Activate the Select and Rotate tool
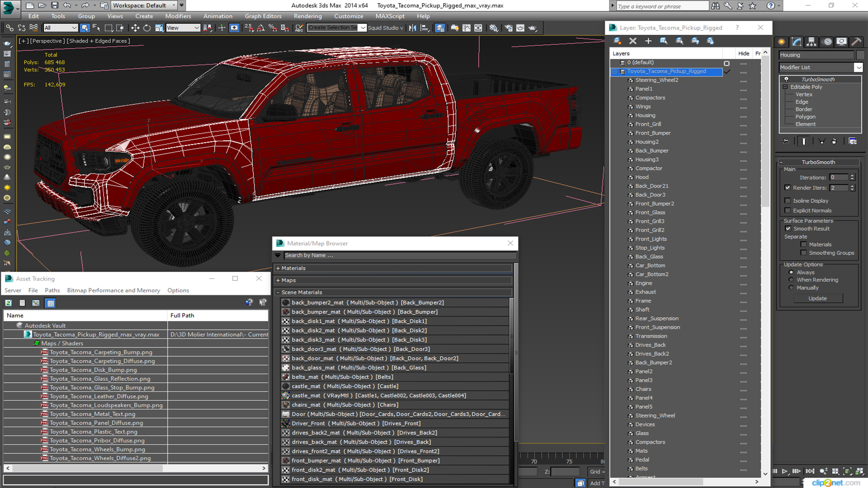Screen dimensions: 868x488 [x=146, y=28]
